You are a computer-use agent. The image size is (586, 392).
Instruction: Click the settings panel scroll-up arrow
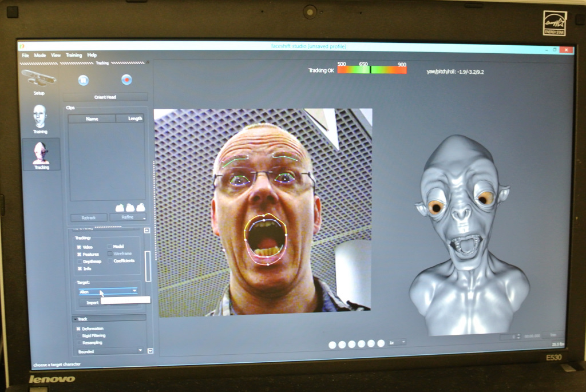pyautogui.click(x=147, y=230)
